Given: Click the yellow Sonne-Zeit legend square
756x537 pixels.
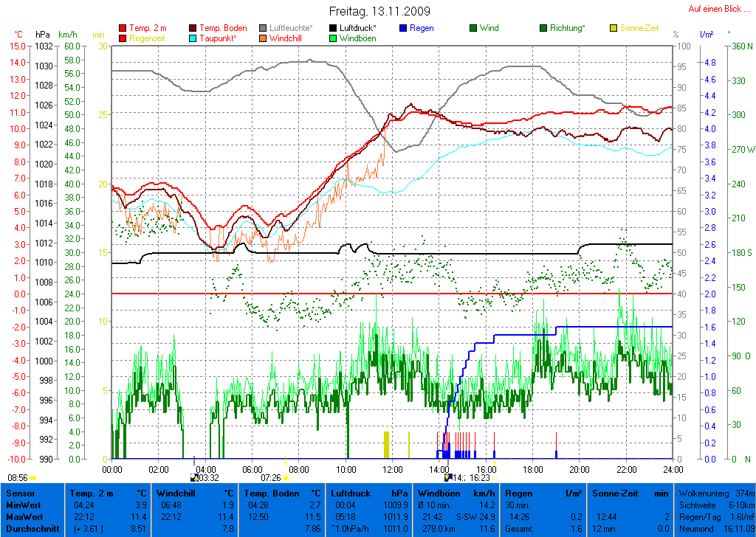Looking at the screenshot, I should [x=614, y=28].
